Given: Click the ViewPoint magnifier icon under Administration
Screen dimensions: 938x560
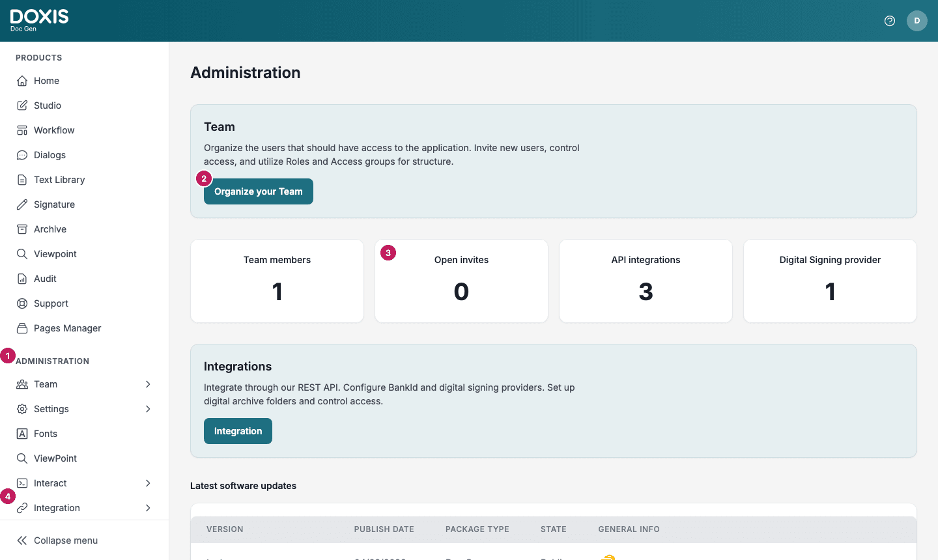Looking at the screenshot, I should point(22,458).
